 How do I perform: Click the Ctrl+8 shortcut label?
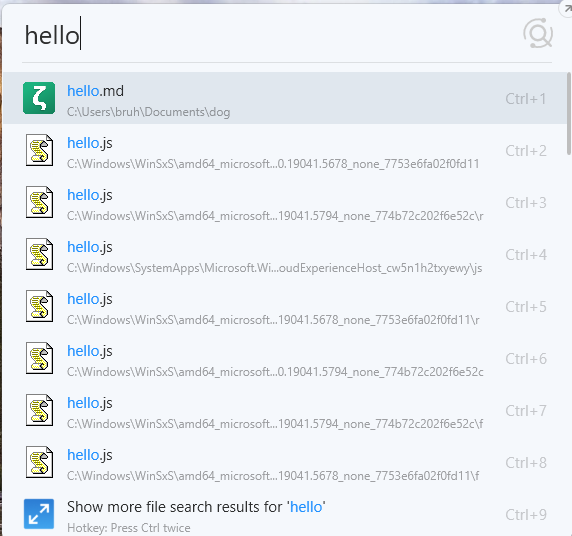click(x=526, y=463)
